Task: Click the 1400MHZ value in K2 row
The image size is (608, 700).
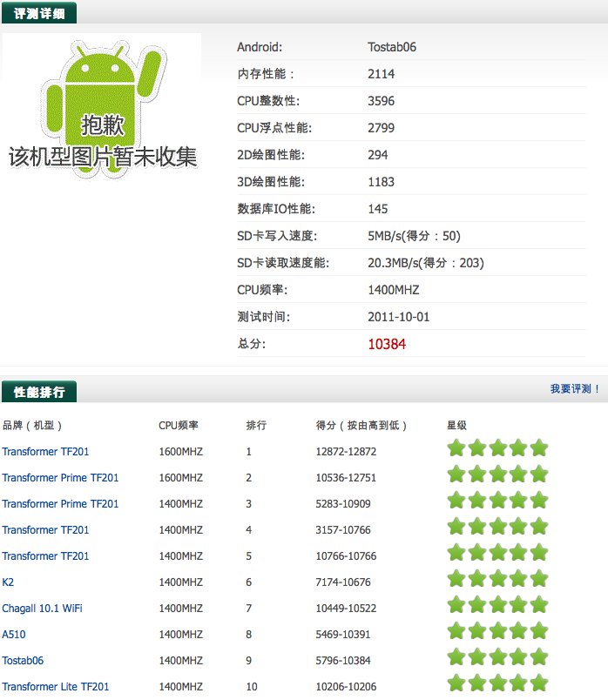Action: coord(181,582)
